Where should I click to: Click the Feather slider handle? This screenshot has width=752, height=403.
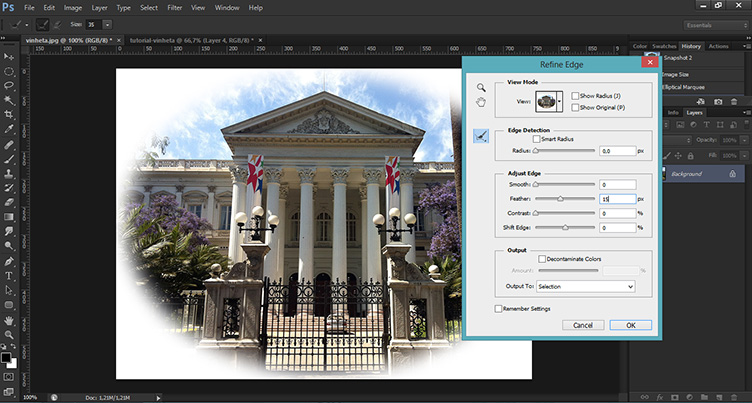(x=560, y=199)
